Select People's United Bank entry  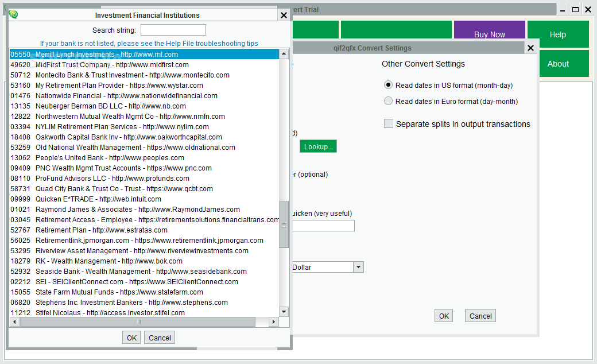pyautogui.click(x=144, y=158)
